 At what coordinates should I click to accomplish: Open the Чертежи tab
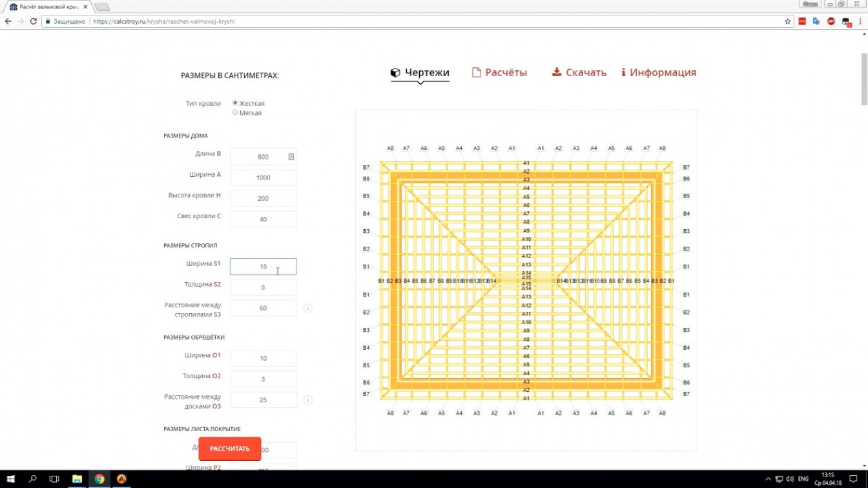tap(420, 72)
